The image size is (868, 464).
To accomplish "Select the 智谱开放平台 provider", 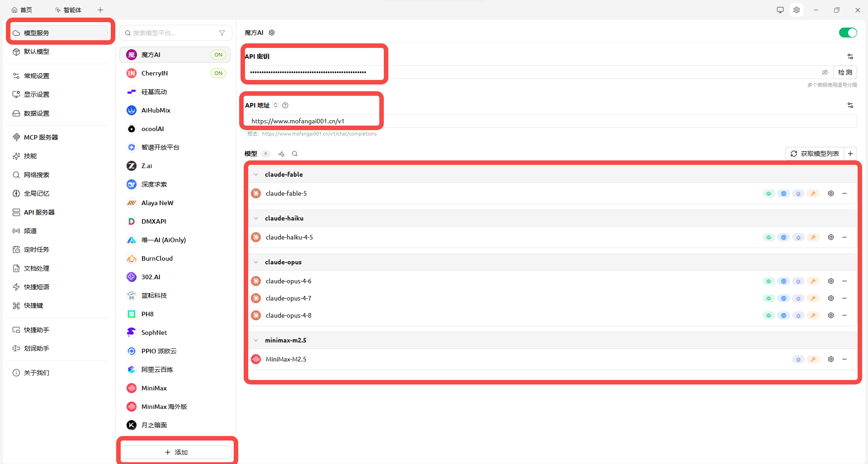I will [175, 147].
